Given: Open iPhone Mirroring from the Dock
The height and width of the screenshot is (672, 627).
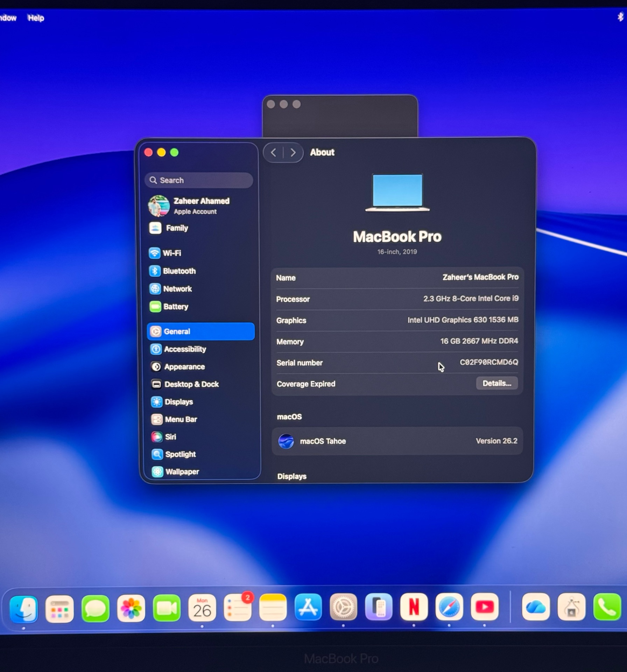Looking at the screenshot, I should (379, 607).
